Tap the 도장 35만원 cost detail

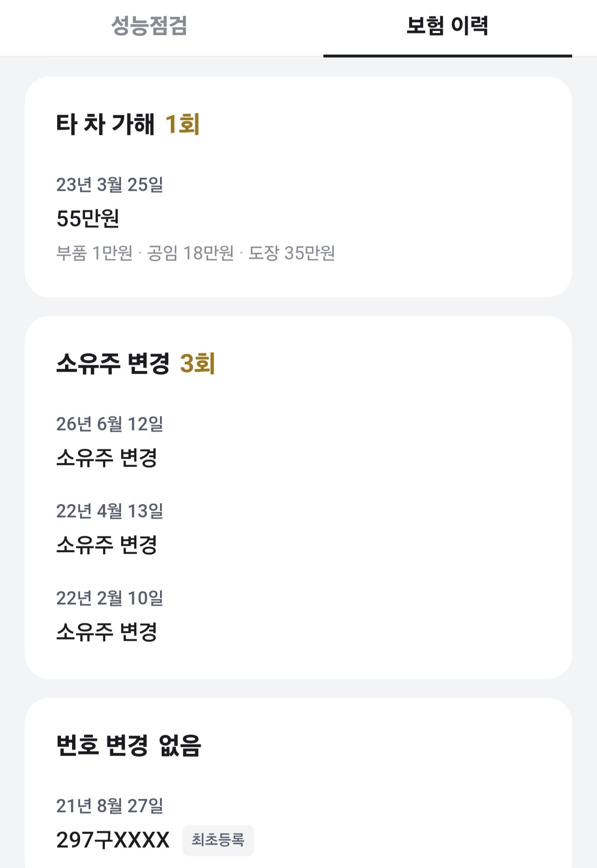click(x=292, y=253)
